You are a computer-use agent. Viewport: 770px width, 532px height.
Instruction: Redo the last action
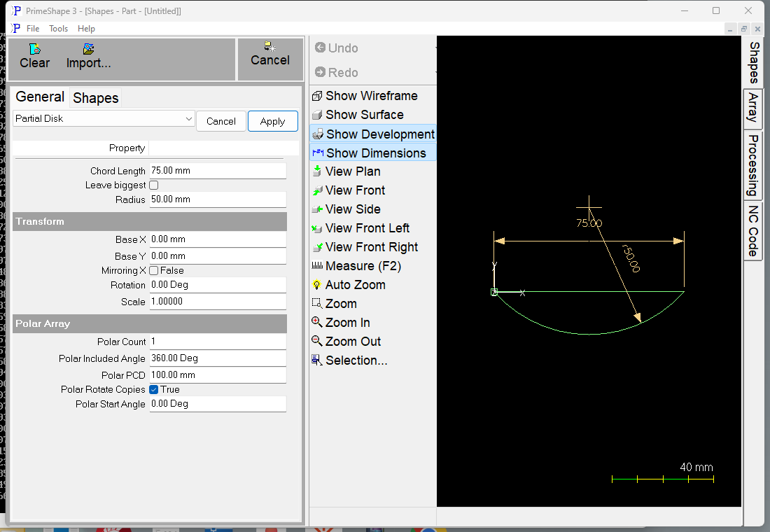coord(337,73)
